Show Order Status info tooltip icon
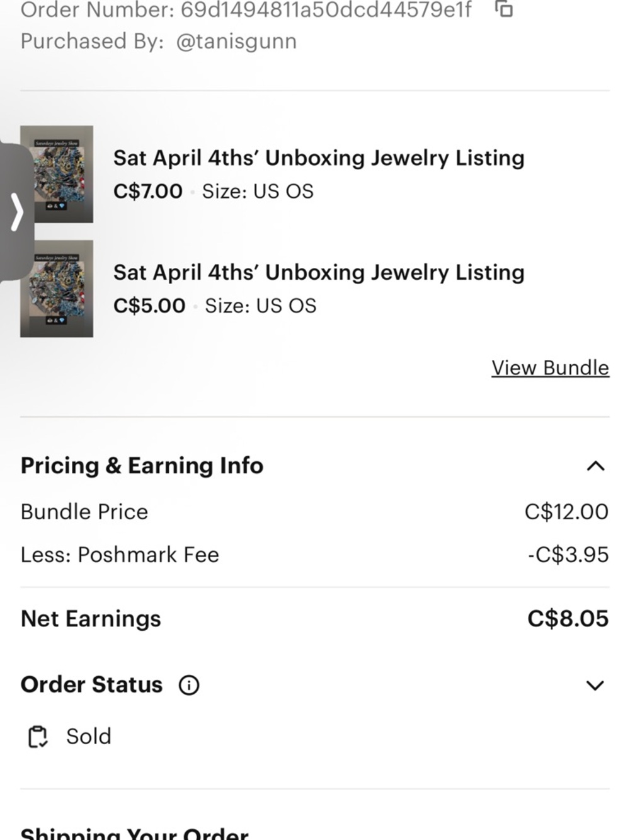630x840 pixels. [189, 685]
